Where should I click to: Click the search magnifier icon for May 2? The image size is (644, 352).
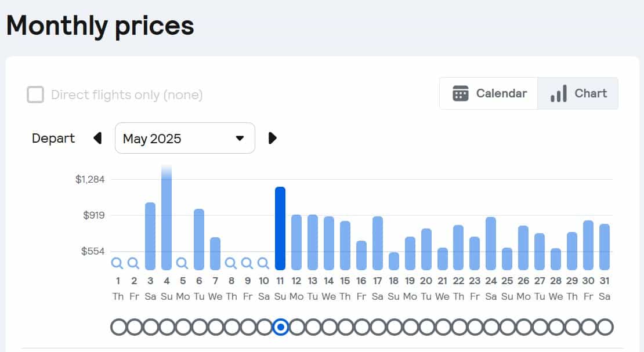pyautogui.click(x=133, y=264)
